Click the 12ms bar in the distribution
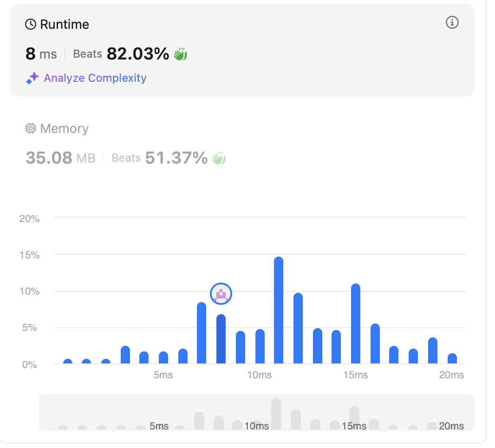Image resolution: width=495 pixels, height=448 pixels. tap(298, 329)
